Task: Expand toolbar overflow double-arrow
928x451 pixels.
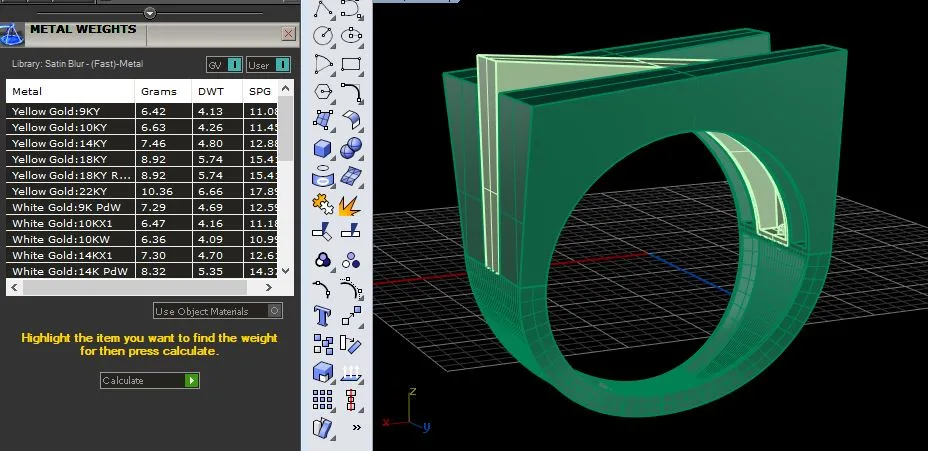Action: (x=356, y=427)
